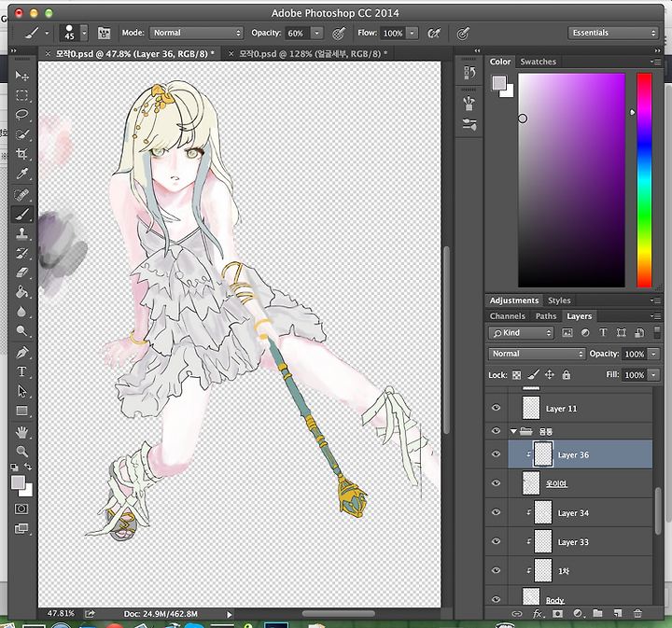
Task: Click the foreground color swatch in toolbox
Action: tap(18, 482)
